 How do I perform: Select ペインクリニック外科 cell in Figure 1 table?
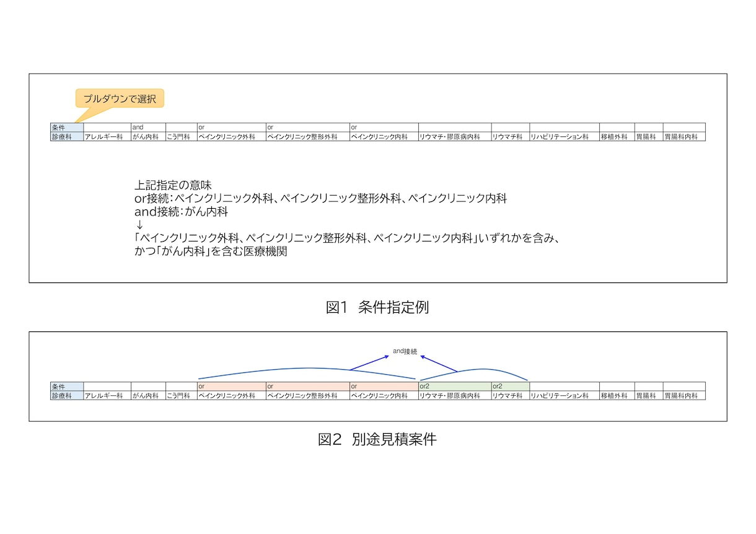coord(231,136)
